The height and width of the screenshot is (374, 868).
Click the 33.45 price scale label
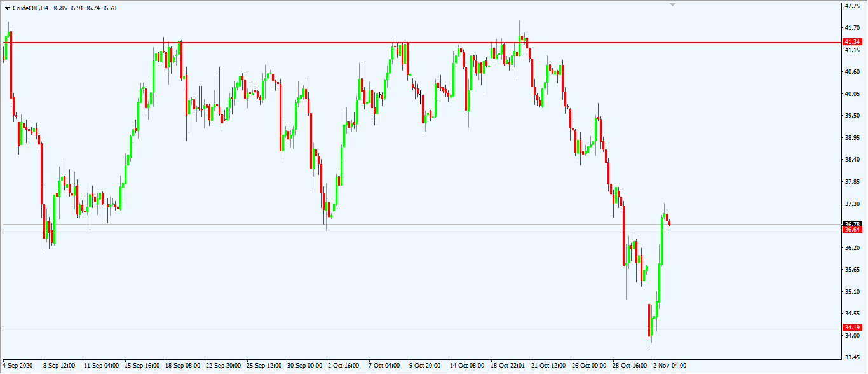click(x=852, y=357)
